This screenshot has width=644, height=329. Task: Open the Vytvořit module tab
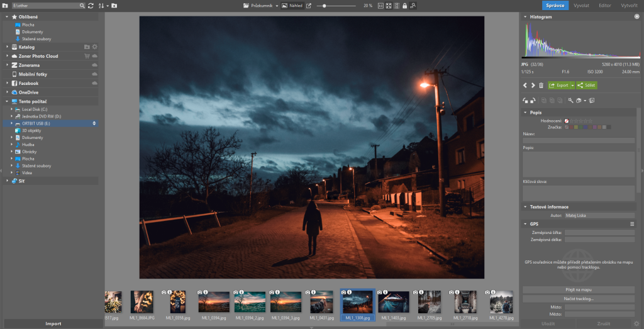click(x=629, y=6)
